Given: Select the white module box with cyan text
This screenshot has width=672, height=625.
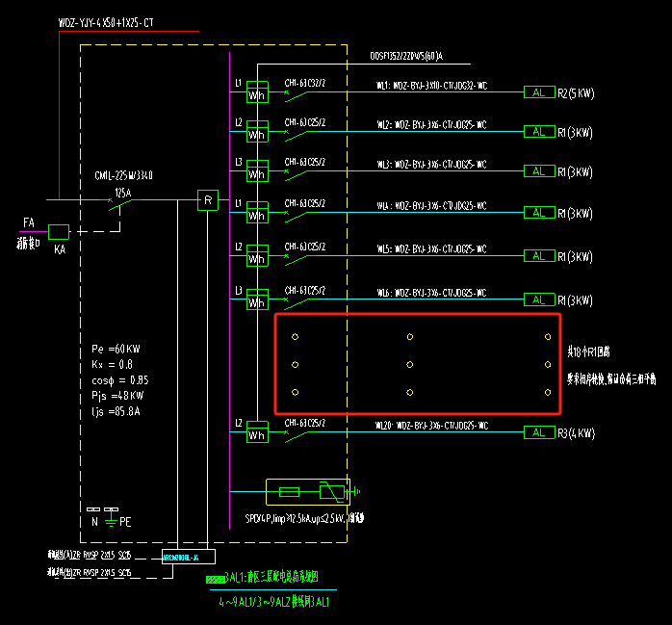Looking at the screenshot, I should coord(189,557).
